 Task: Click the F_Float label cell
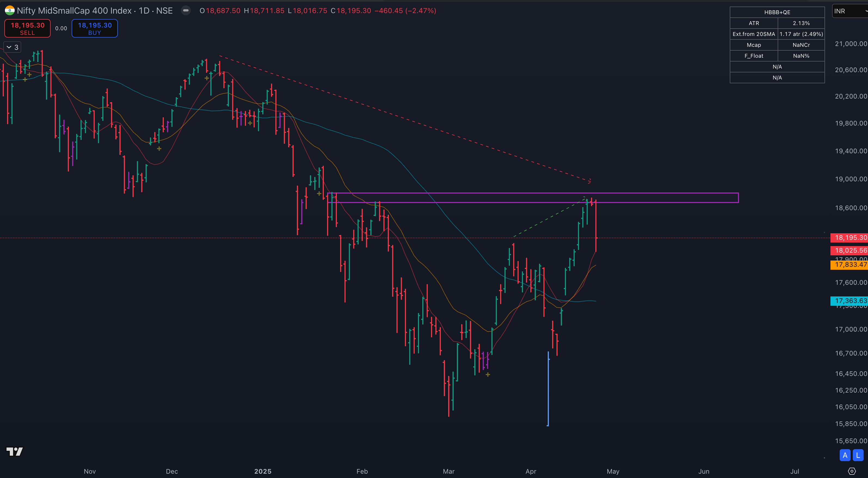pyautogui.click(x=754, y=56)
